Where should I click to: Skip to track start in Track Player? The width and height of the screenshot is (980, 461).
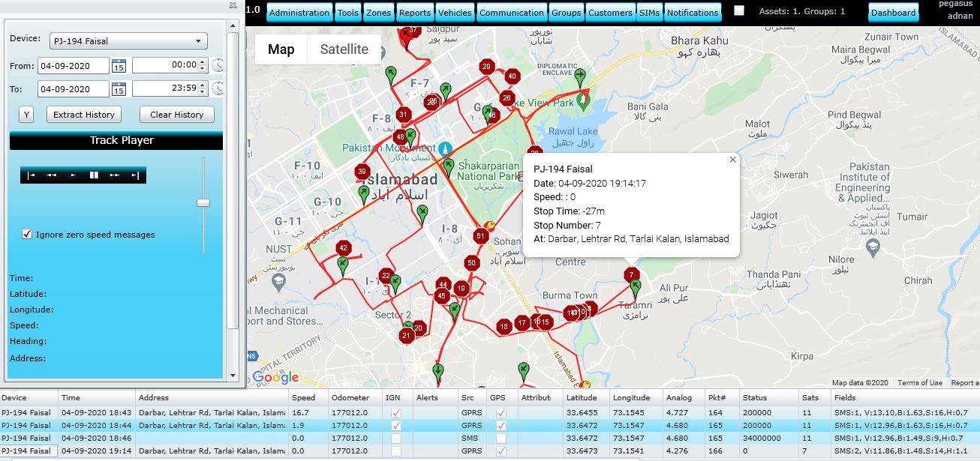31,175
